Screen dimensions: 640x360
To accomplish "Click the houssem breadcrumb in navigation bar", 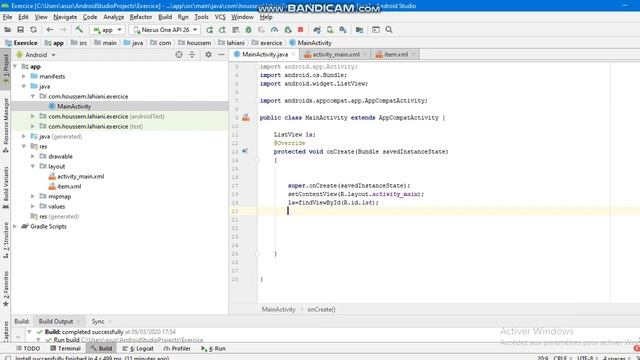I will [x=195, y=43].
